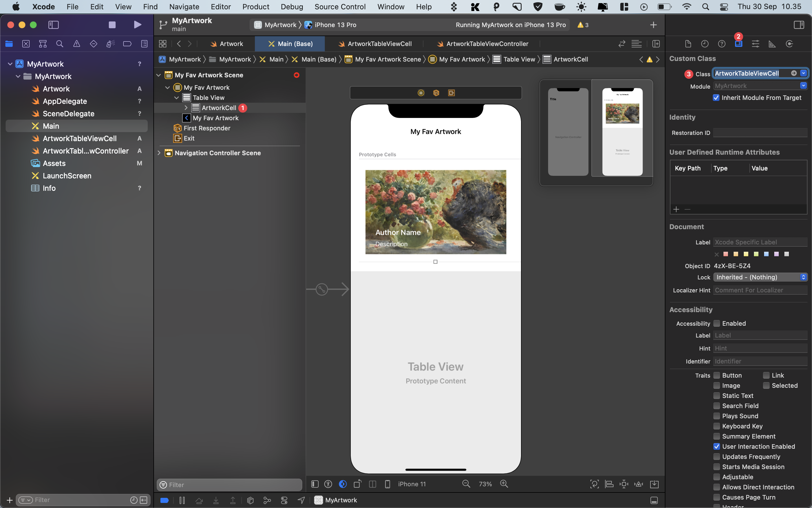Open the Breakpoint navigator
The image size is (812, 508).
pos(127,44)
